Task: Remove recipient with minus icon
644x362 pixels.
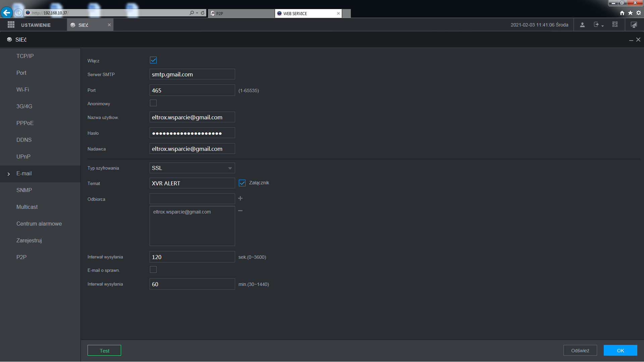Action: coord(240,210)
